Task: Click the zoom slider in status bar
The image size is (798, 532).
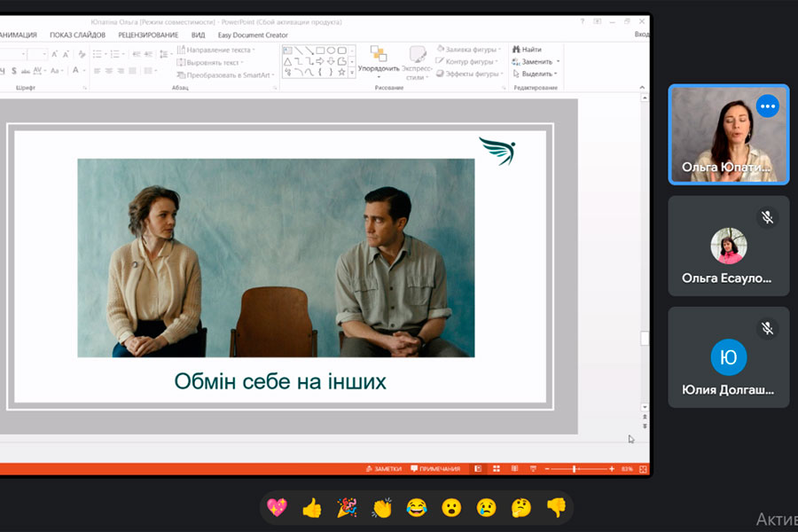Action: 576,468
